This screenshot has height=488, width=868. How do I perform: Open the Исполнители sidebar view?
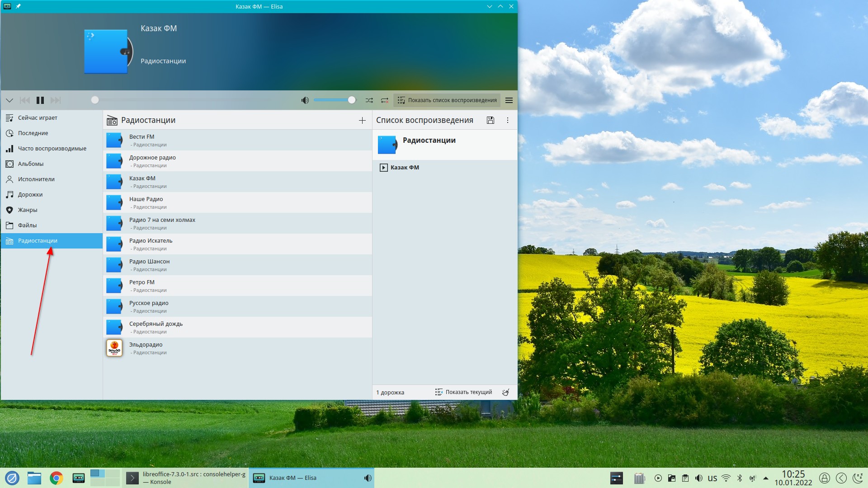coord(36,179)
